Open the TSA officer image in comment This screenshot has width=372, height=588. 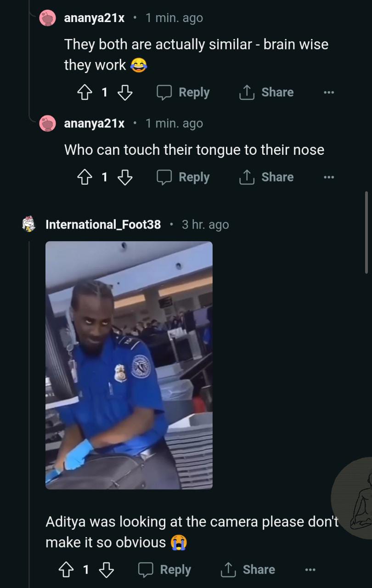(129, 365)
